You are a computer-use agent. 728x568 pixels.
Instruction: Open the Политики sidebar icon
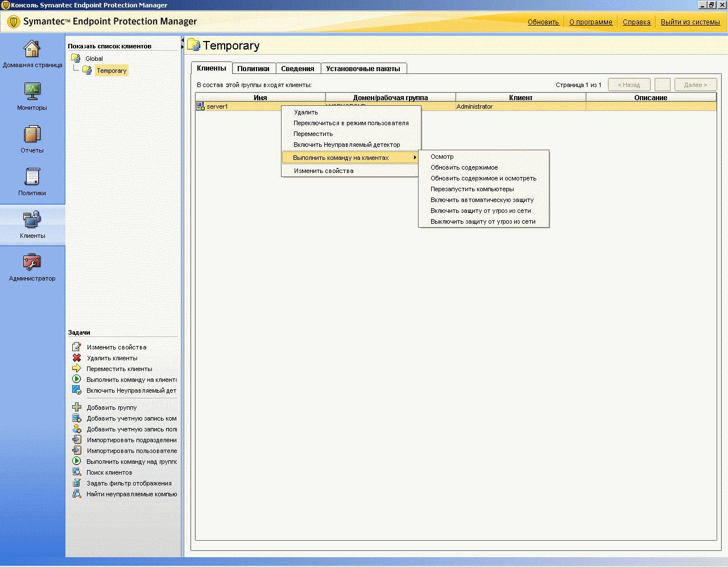pyautogui.click(x=32, y=177)
